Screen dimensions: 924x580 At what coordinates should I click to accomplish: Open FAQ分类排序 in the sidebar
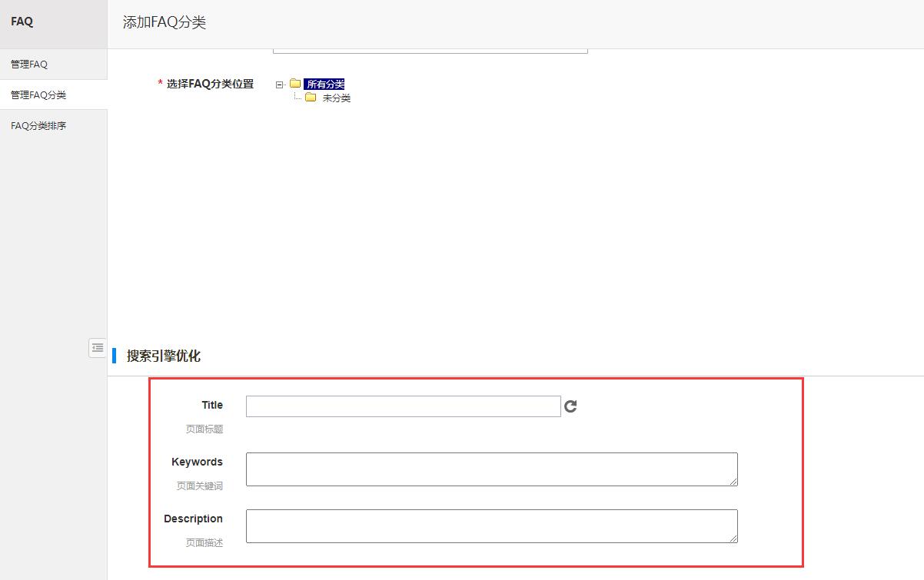coord(38,126)
